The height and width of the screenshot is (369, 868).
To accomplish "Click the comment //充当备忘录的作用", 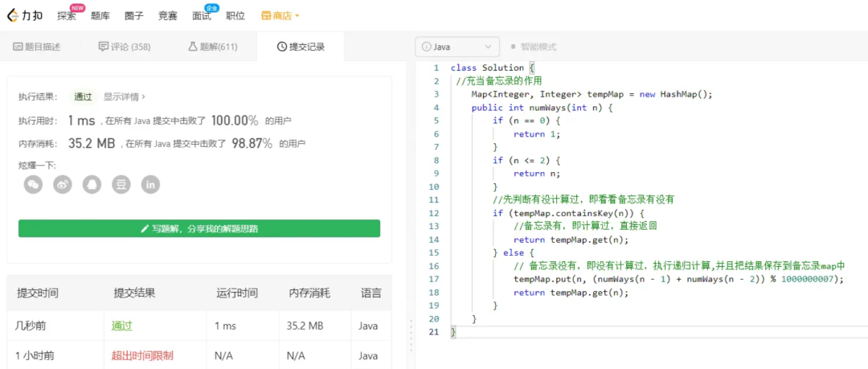I will click(x=498, y=81).
